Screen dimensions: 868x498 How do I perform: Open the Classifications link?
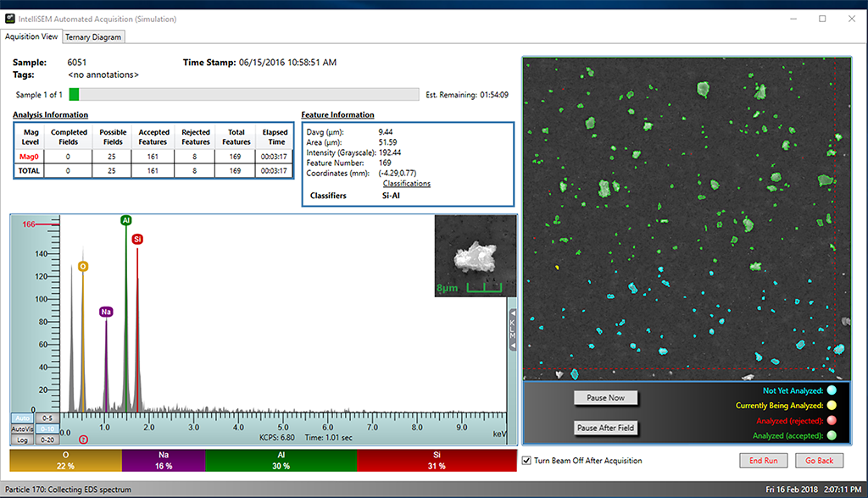(x=406, y=183)
